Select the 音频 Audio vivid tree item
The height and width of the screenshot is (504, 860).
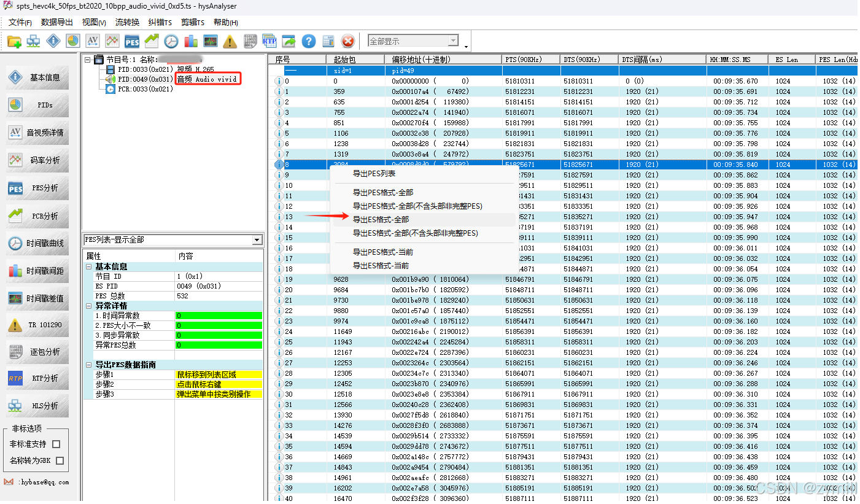click(207, 79)
